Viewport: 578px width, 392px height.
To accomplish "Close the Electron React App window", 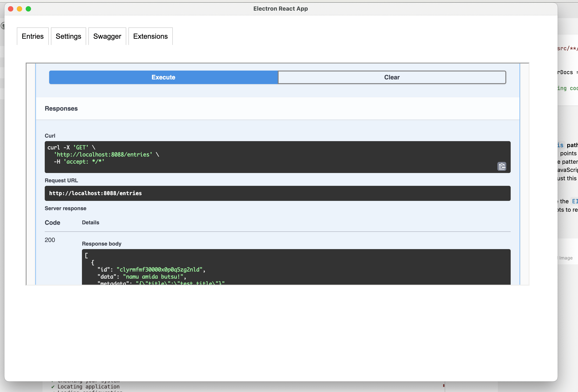I will pos(11,9).
